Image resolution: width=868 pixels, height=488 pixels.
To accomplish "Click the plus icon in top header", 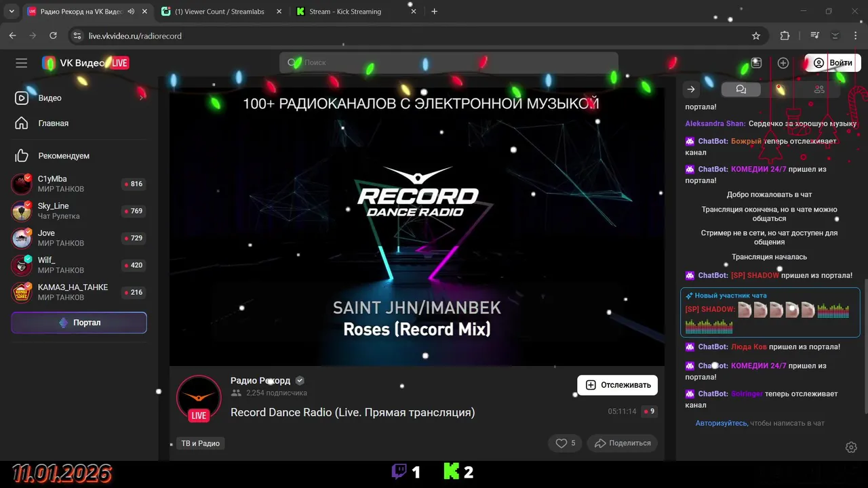I will [783, 63].
